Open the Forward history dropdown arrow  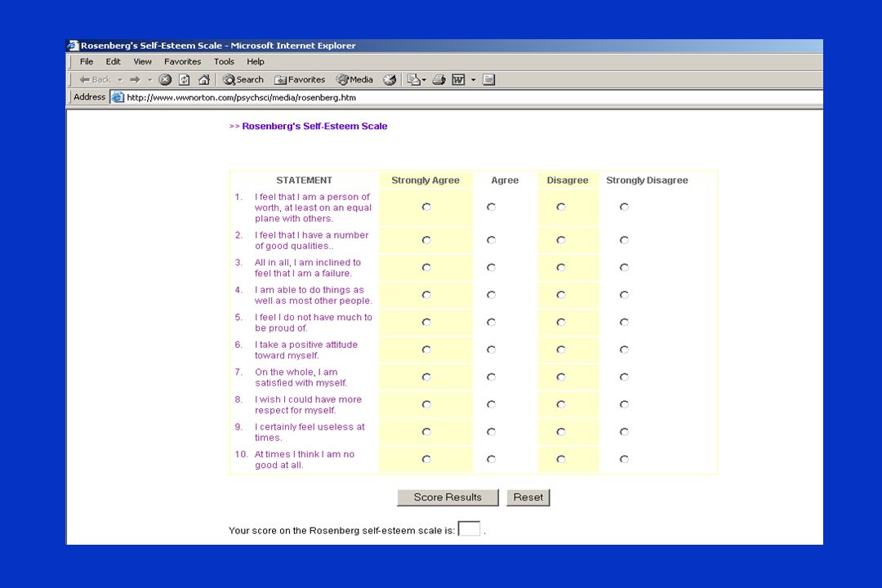click(150, 80)
